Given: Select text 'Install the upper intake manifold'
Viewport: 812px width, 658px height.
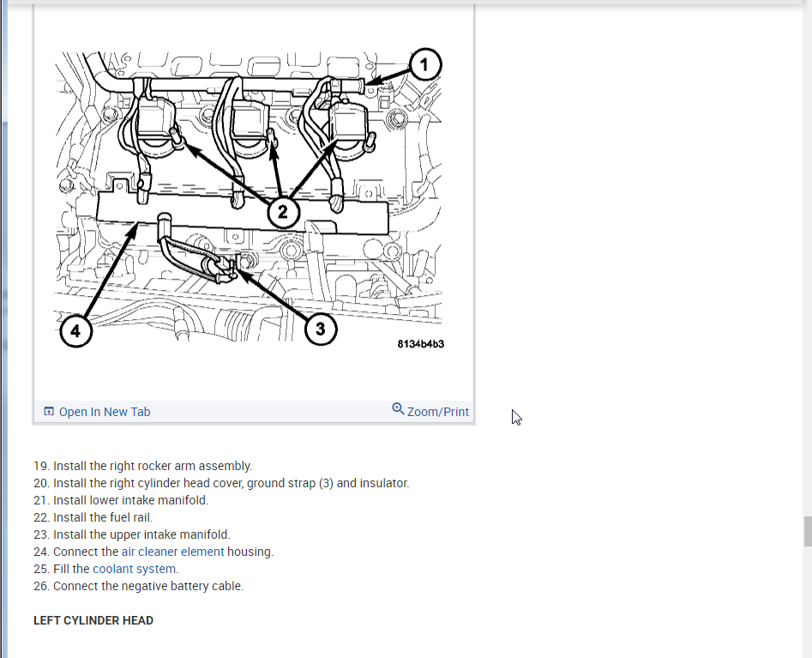Looking at the screenshot, I should coord(141,534).
